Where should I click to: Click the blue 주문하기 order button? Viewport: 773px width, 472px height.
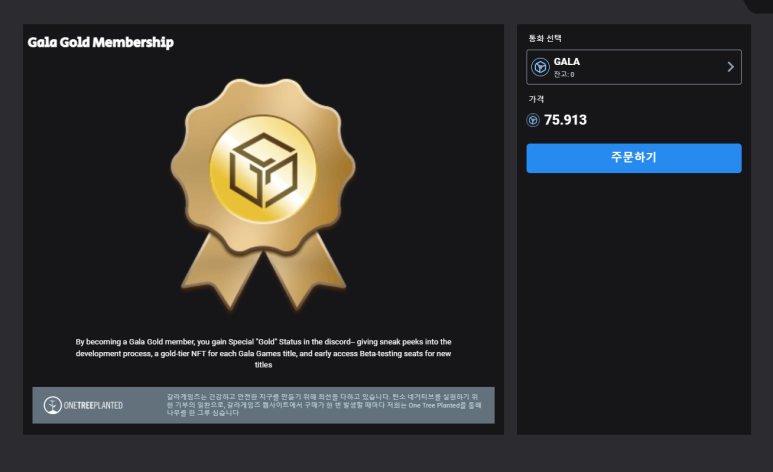point(633,158)
